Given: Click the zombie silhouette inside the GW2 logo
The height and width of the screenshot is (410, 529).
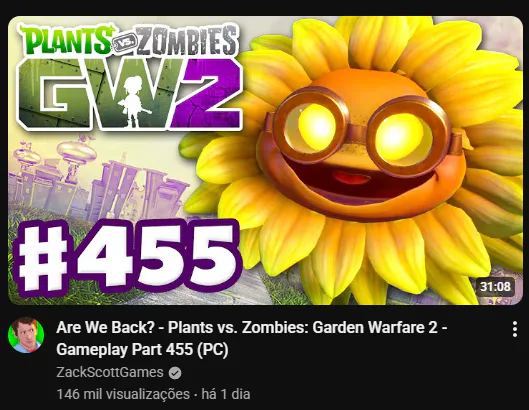Looking at the screenshot, I should point(134,101).
